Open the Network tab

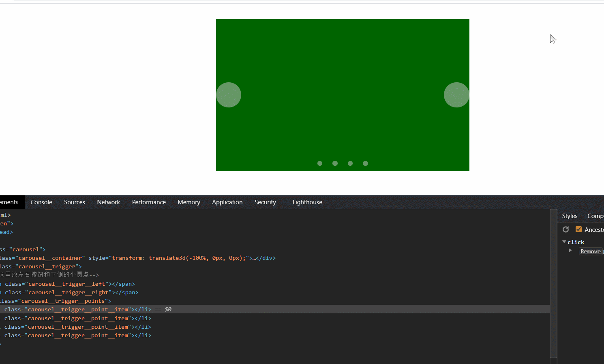pos(108,202)
